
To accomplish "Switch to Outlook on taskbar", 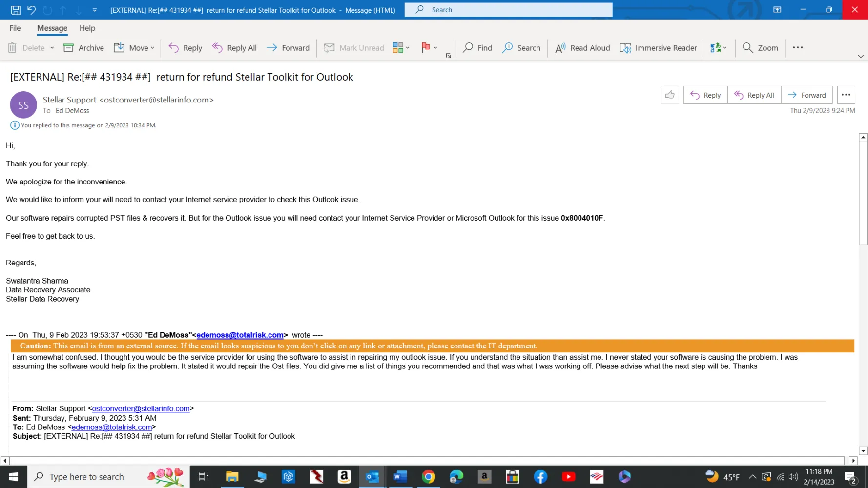I will coord(372,477).
